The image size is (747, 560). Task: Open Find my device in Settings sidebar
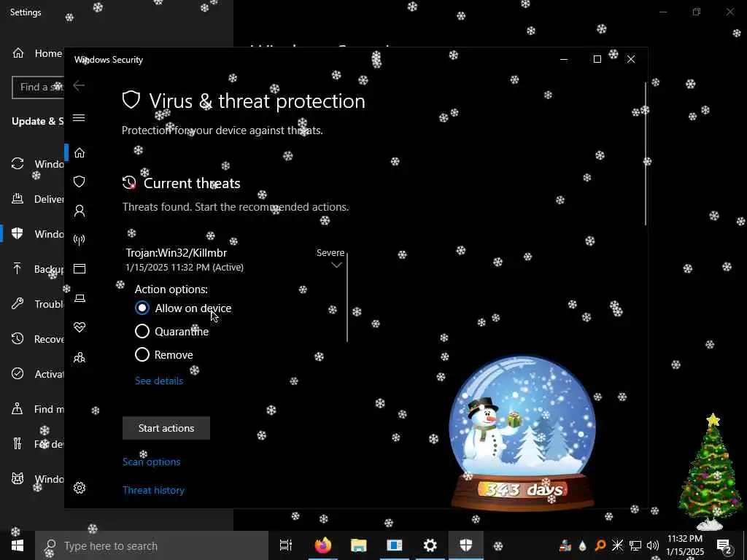click(x=37, y=409)
